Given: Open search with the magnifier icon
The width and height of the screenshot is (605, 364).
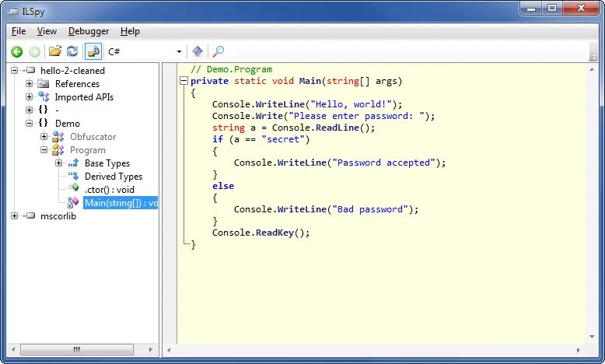Looking at the screenshot, I should pyautogui.click(x=218, y=51).
